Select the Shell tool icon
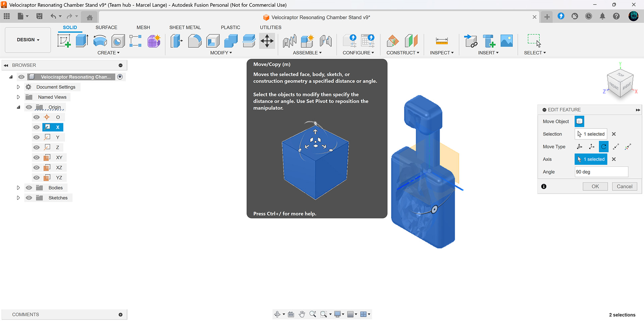 pos(213,41)
